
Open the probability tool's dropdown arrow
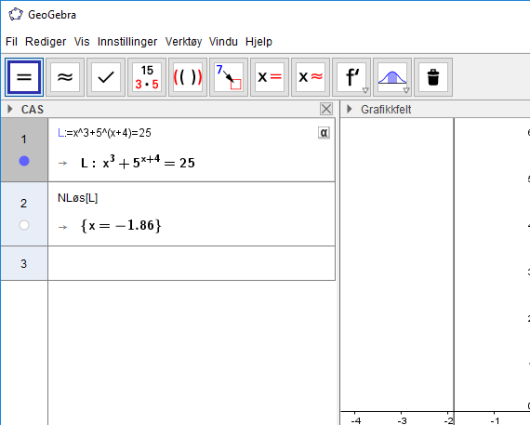406,90
